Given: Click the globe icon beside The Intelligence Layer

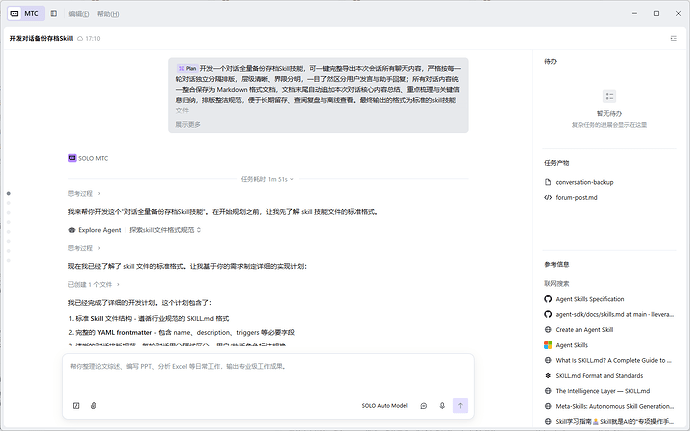Looking at the screenshot, I should [548, 391].
